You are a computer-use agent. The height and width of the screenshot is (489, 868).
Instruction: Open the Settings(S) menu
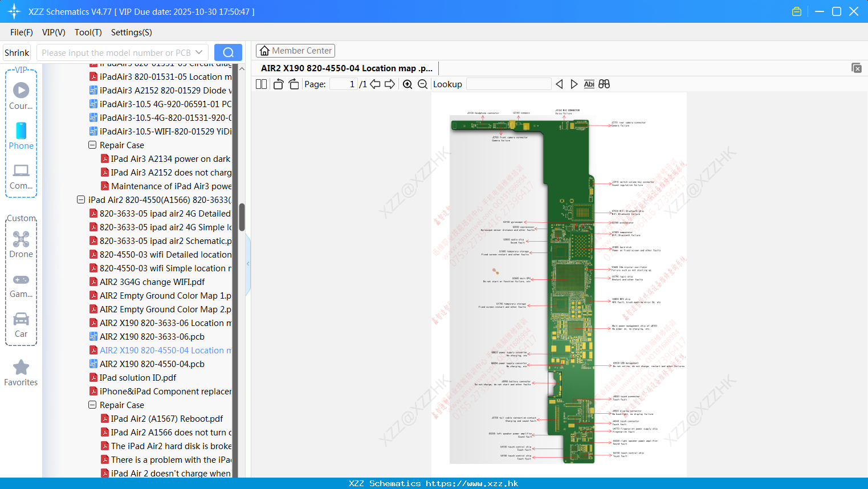[x=132, y=32]
